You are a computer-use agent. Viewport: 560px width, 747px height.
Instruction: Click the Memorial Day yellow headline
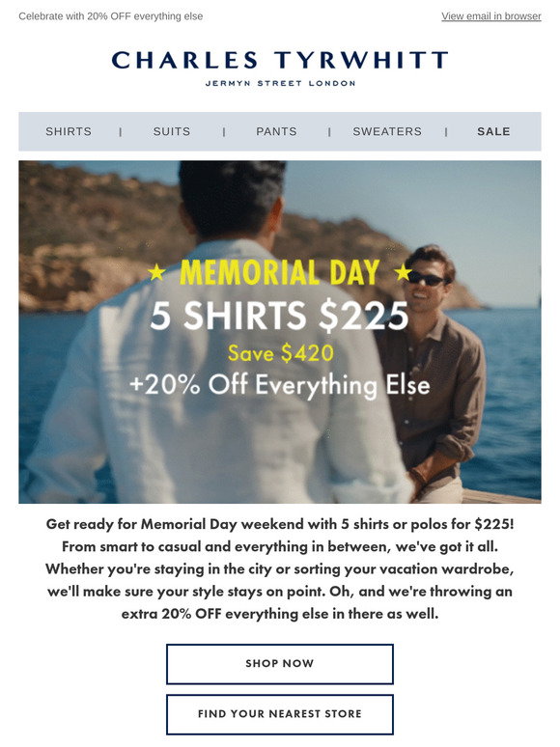click(280, 272)
